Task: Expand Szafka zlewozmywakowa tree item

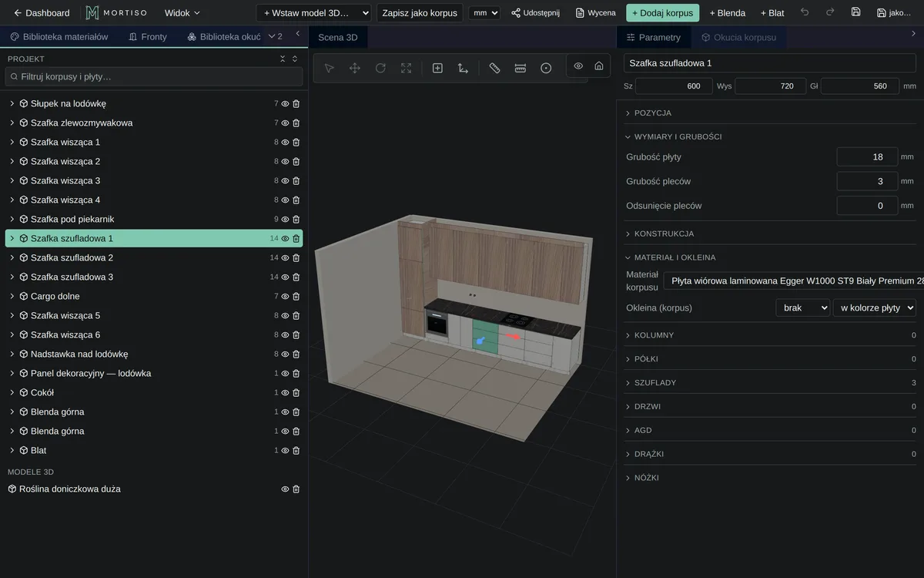Action: pos(12,123)
